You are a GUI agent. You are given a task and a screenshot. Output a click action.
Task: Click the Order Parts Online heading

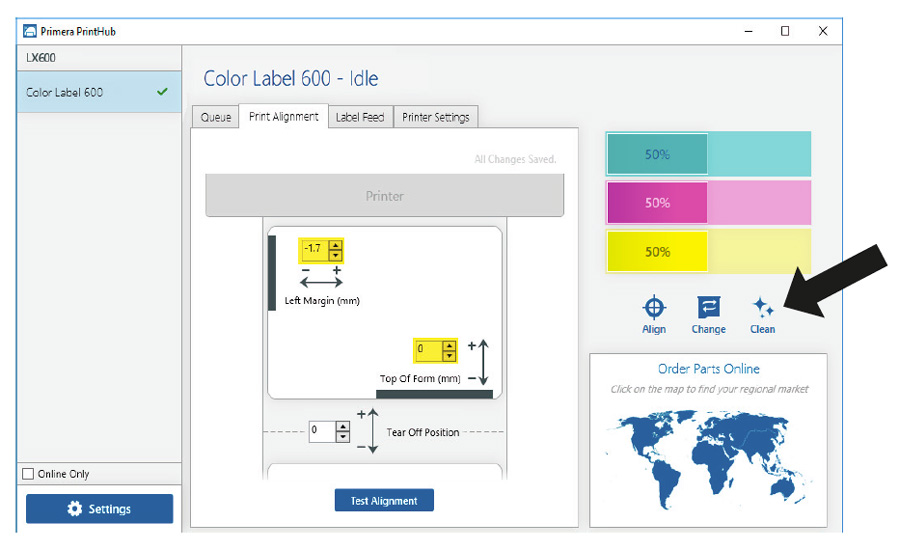[x=708, y=369]
